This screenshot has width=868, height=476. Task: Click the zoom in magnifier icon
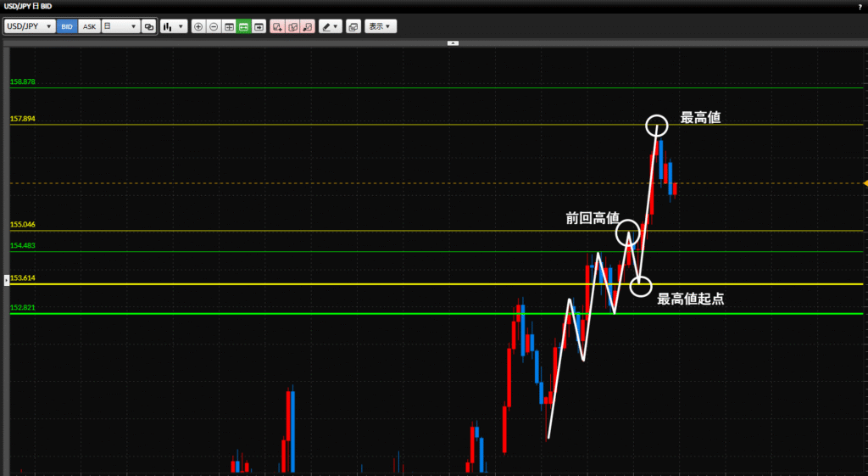click(198, 26)
